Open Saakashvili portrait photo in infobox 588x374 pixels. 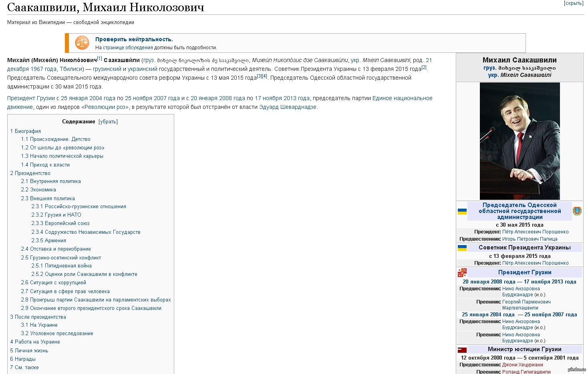(x=520, y=141)
